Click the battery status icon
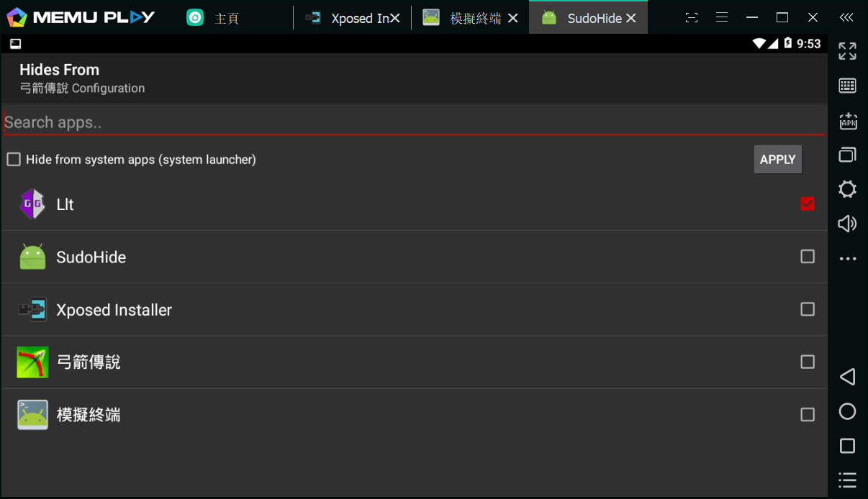868x499 pixels. point(787,43)
